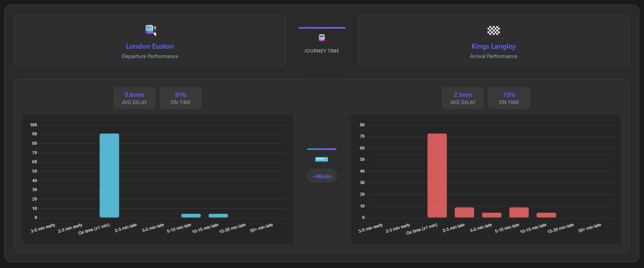Select the 73% on time stat card

pos(509,98)
